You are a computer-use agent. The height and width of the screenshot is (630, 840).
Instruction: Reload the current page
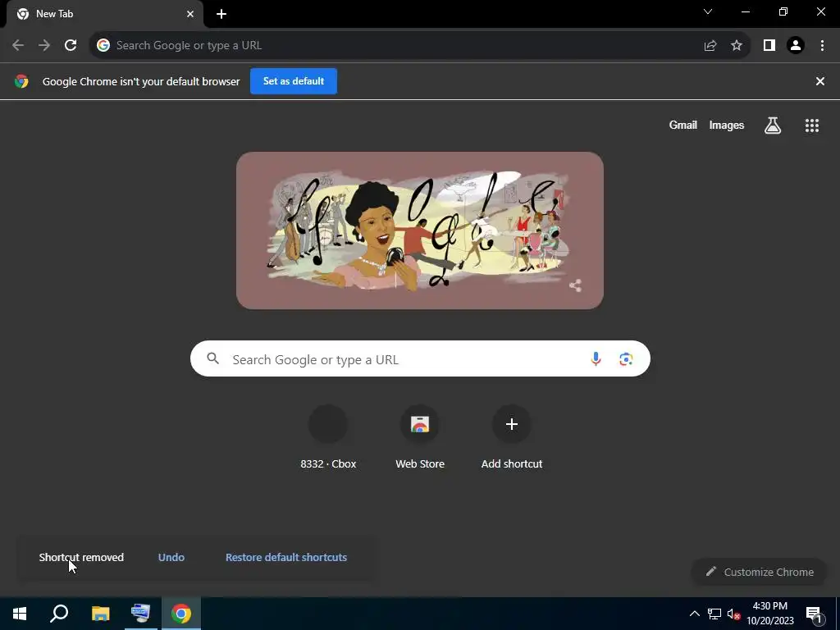71,46
